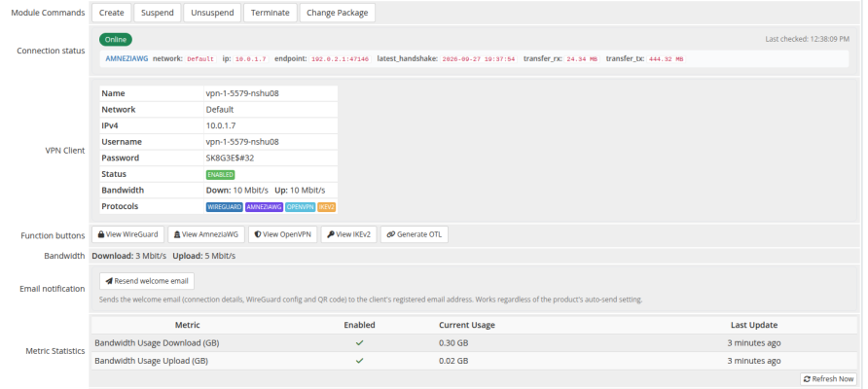Click the Function buttons row label
The height and width of the screenshot is (389, 868).
point(53,235)
